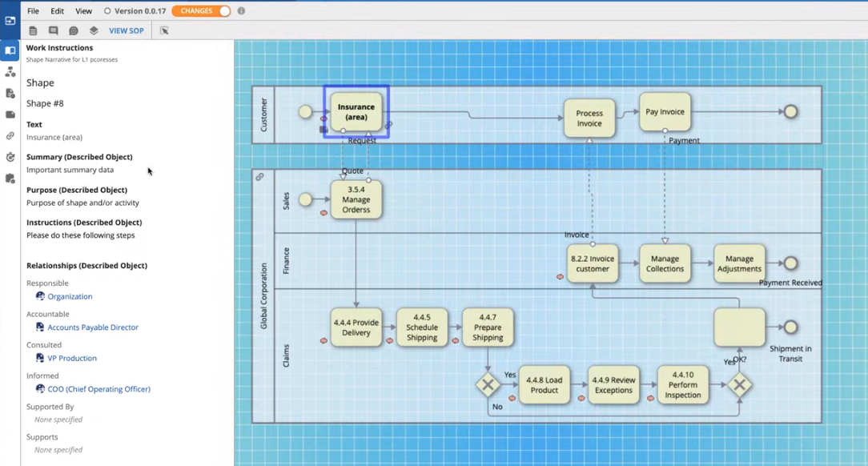Open the chain link icon in left sidebar
This screenshot has height=466, width=868.
tap(10, 136)
